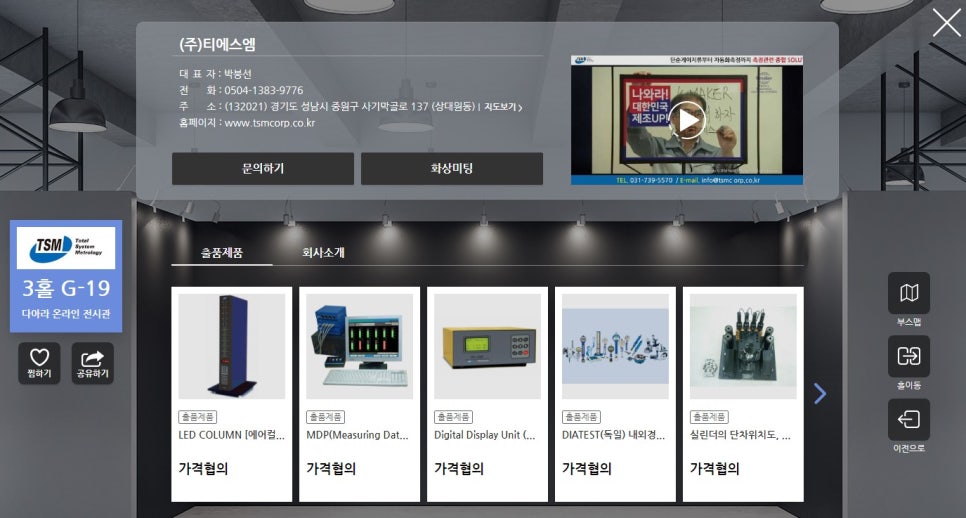
Task: Play the company promo video
Action: [687, 120]
